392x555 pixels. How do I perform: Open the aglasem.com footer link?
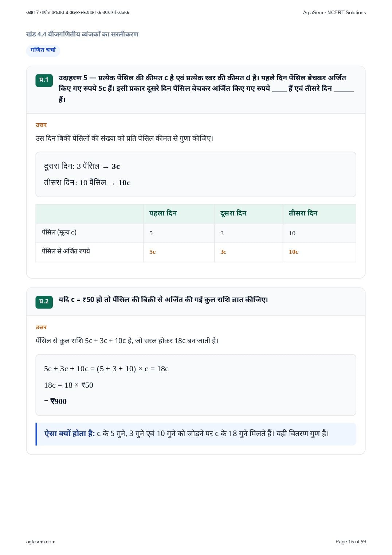(41, 542)
